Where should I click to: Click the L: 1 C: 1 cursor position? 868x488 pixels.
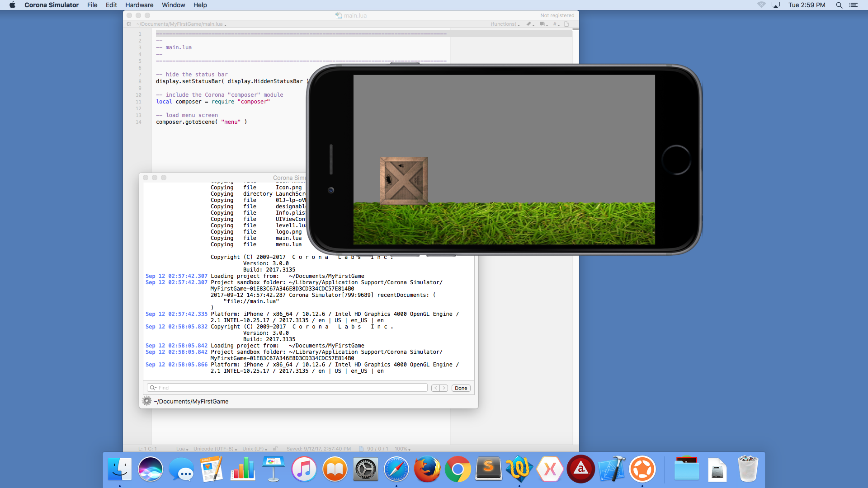tap(147, 449)
